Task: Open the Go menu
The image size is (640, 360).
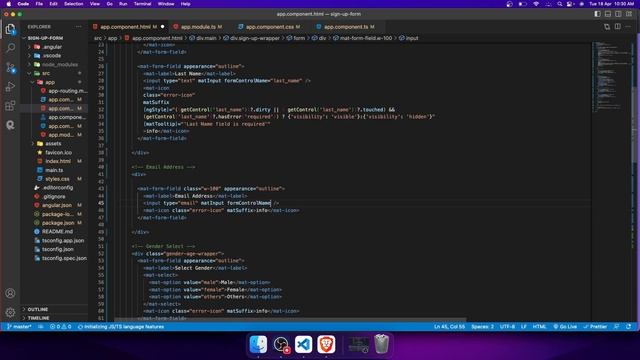Action: (109, 4)
